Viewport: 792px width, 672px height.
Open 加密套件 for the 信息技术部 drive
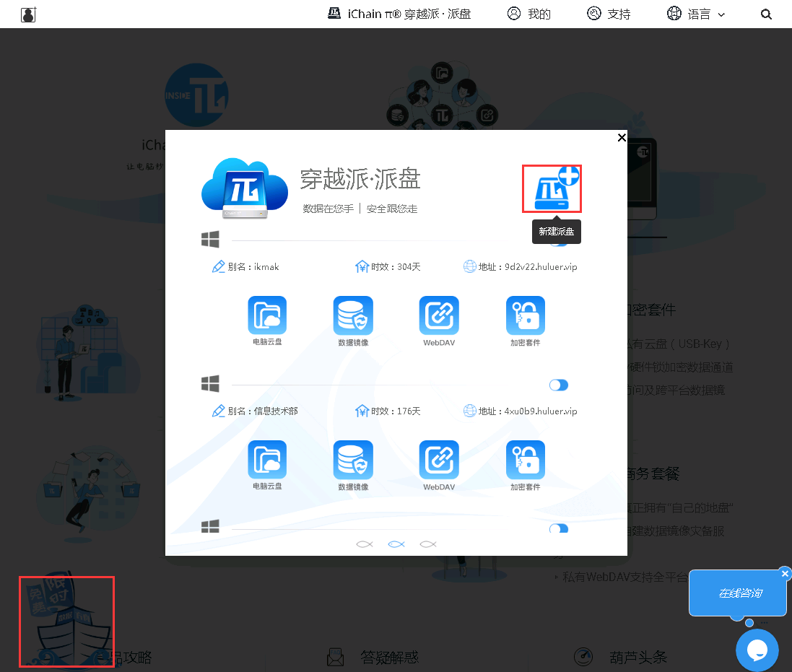tap(526, 460)
